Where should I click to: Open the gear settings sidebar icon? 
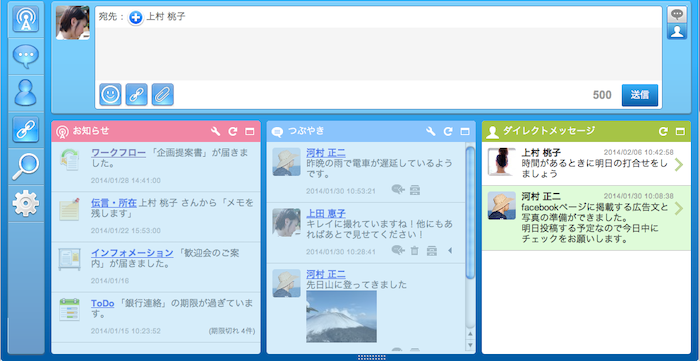[x=26, y=203]
